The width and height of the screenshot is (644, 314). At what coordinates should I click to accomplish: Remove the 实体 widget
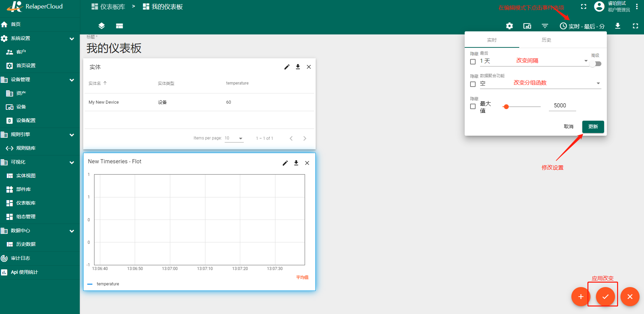309,67
